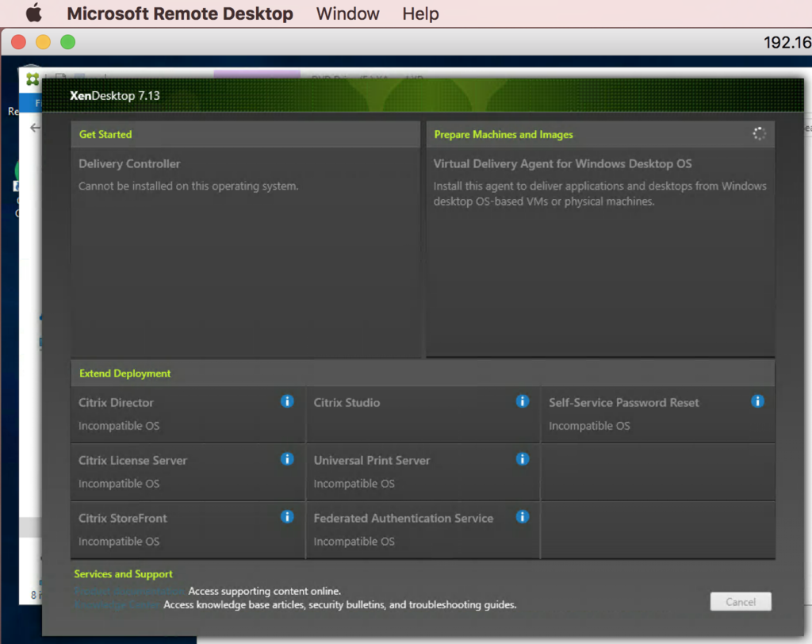Open the Window menu

tap(347, 13)
